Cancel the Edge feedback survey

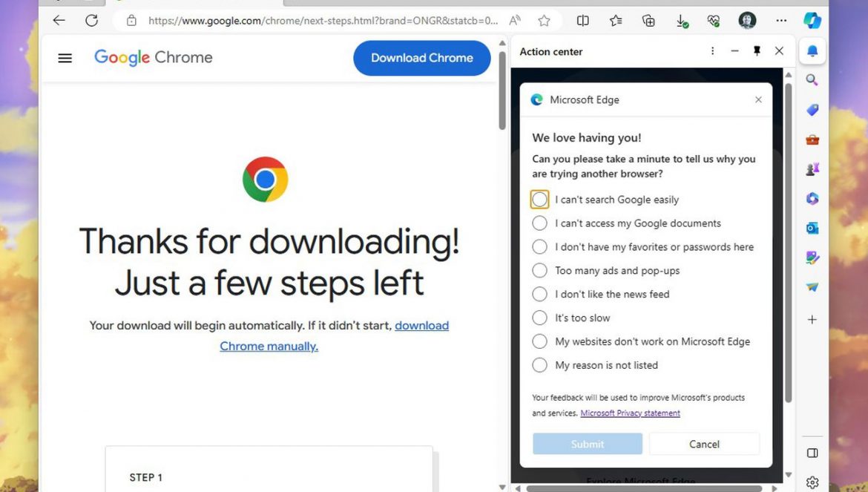pos(704,444)
